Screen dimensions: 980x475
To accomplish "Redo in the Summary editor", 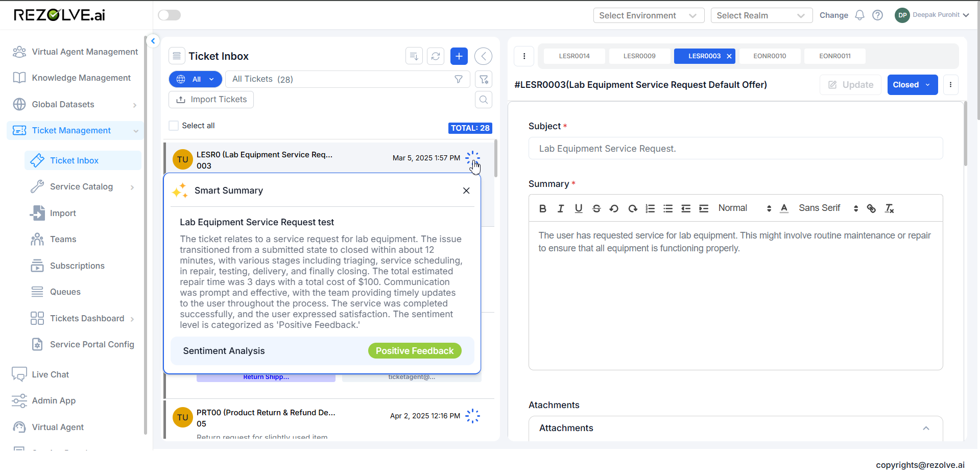I will point(632,208).
